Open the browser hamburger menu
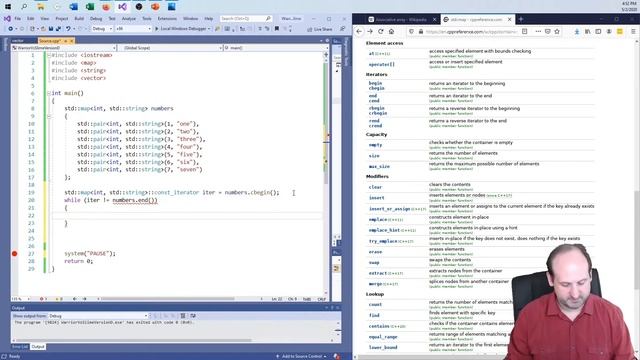This screenshot has height=360, width=640. click(x=633, y=31)
